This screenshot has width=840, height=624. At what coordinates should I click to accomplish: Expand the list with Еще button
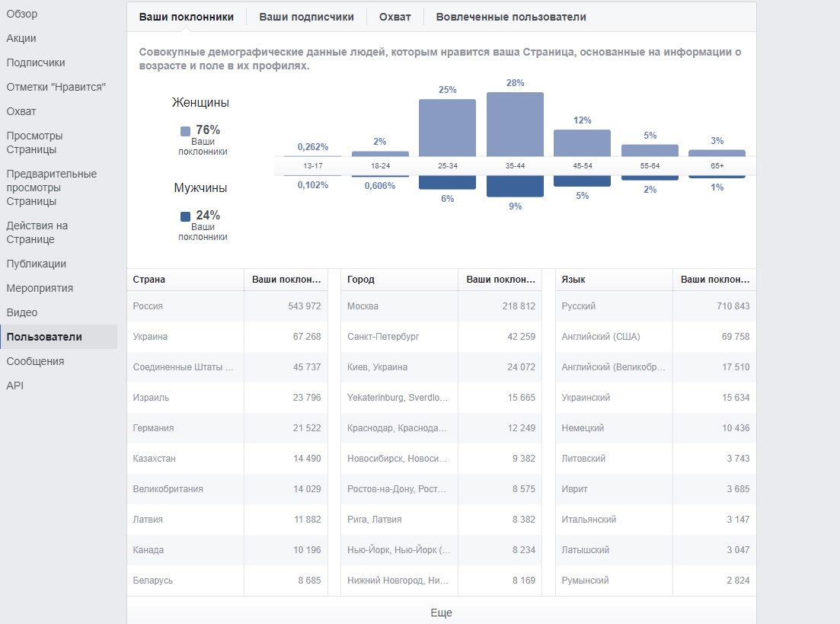[x=441, y=613]
